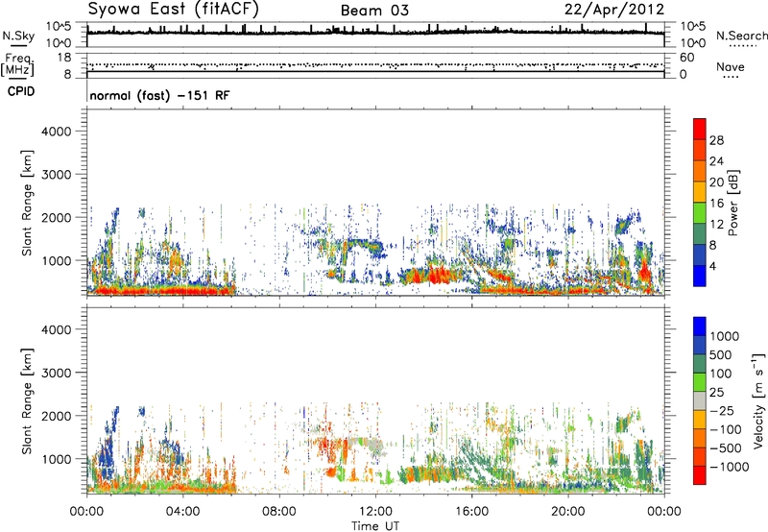Image resolution: width=768 pixels, height=532 pixels.
Task: Select the -25 value on the velocity colorbar
Action: [x=721, y=410]
